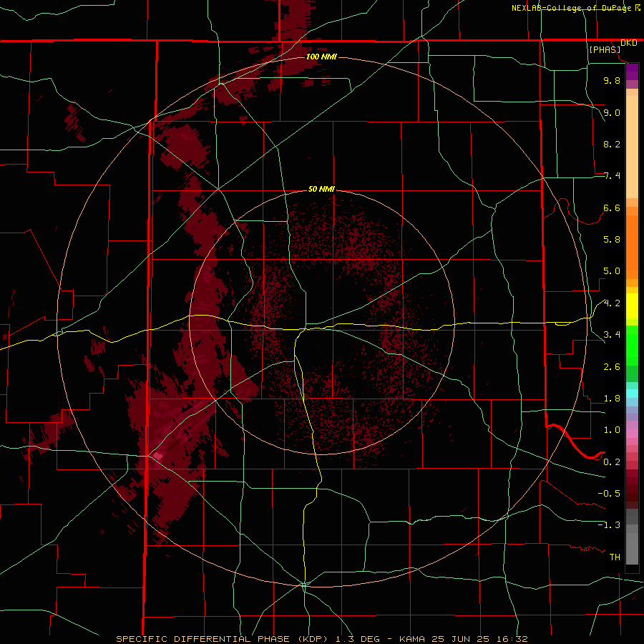Click the Specific Differential Phase caption text

click(x=321, y=639)
